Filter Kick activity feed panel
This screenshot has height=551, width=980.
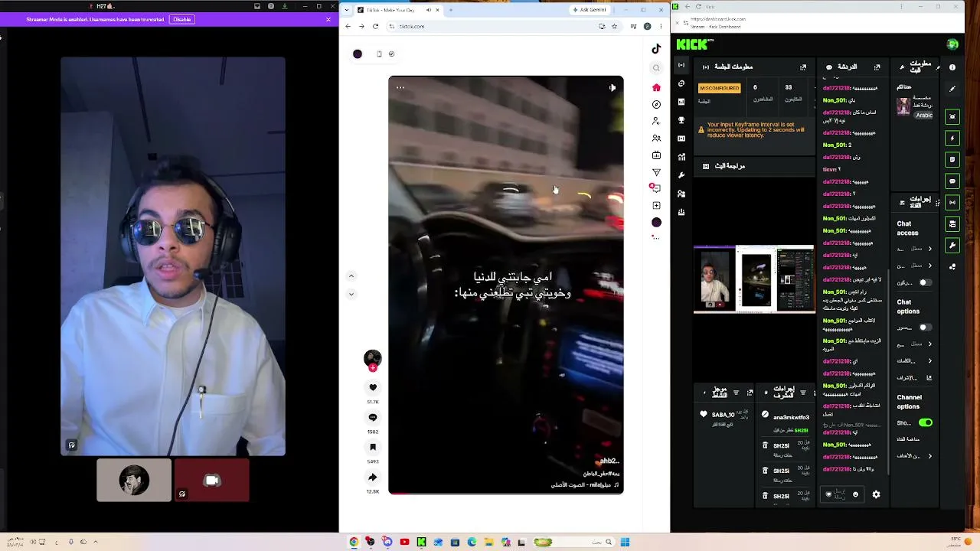[x=736, y=393]
